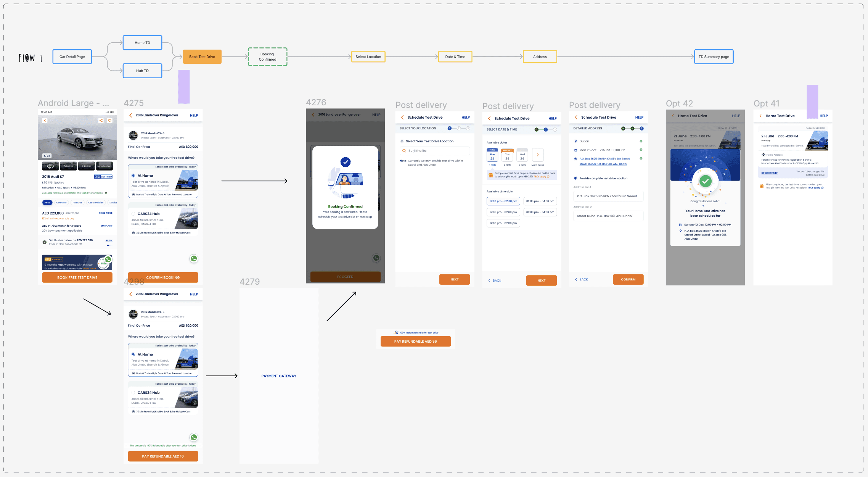
Task: Select At Home radio in frame 4275
Action: 133,176
